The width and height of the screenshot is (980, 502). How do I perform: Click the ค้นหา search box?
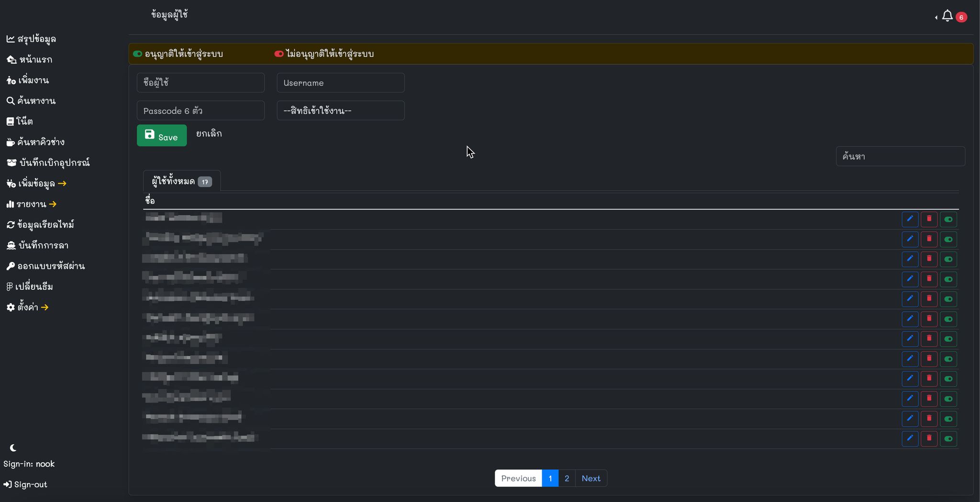point(900,156)
